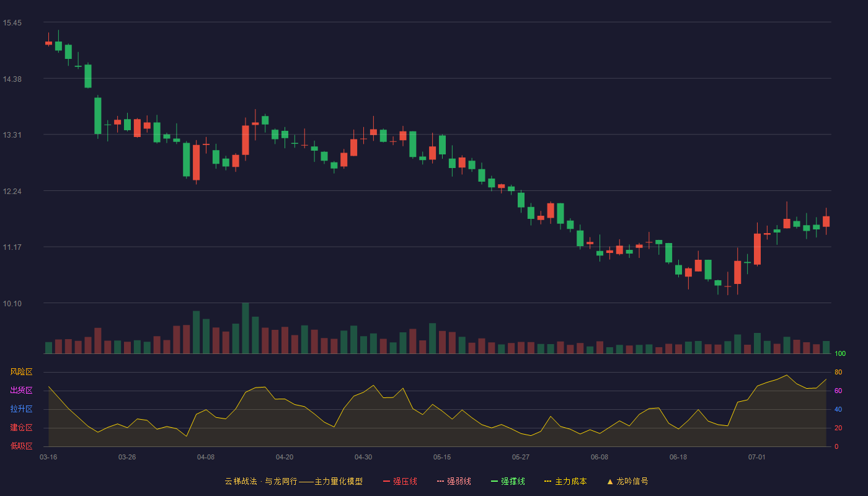
Task: Click the 13.31 price axis label
Action: (x=12, y=135)
